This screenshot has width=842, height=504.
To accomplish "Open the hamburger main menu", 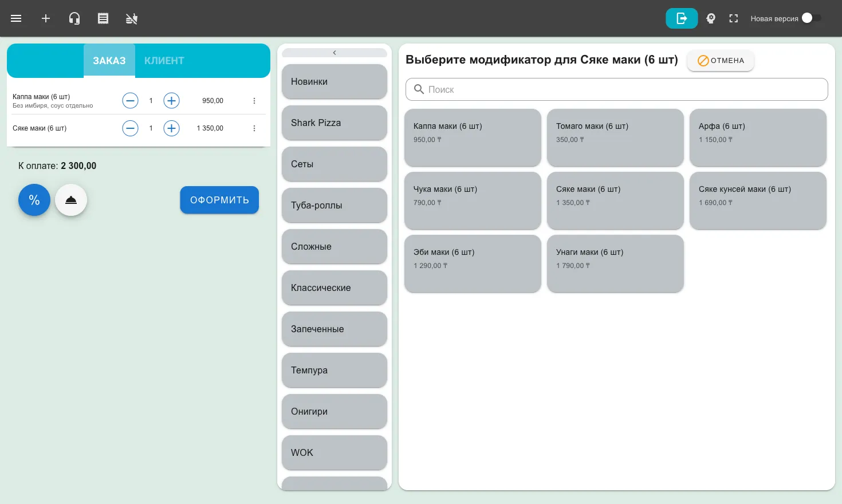I will [x=16, y=18].
